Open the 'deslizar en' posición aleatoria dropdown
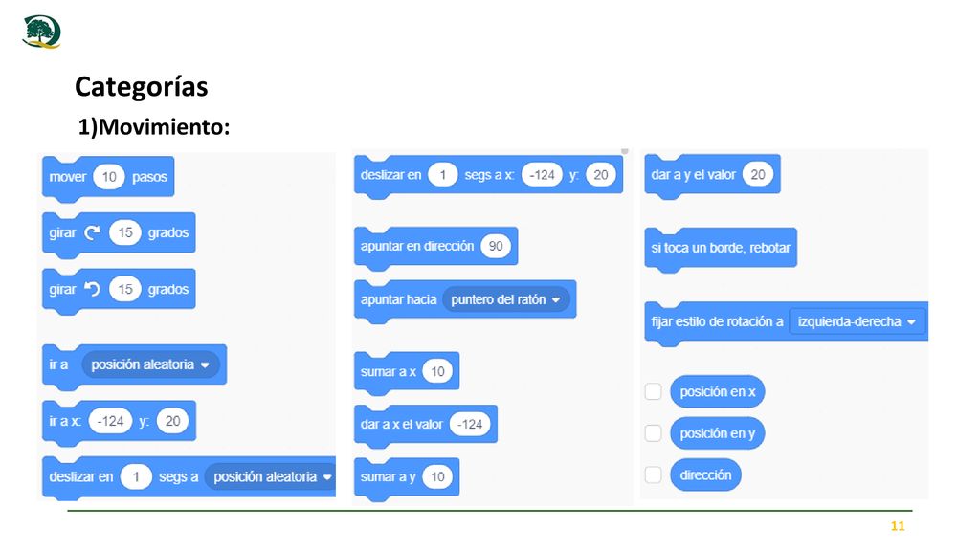 coord(270,476)
